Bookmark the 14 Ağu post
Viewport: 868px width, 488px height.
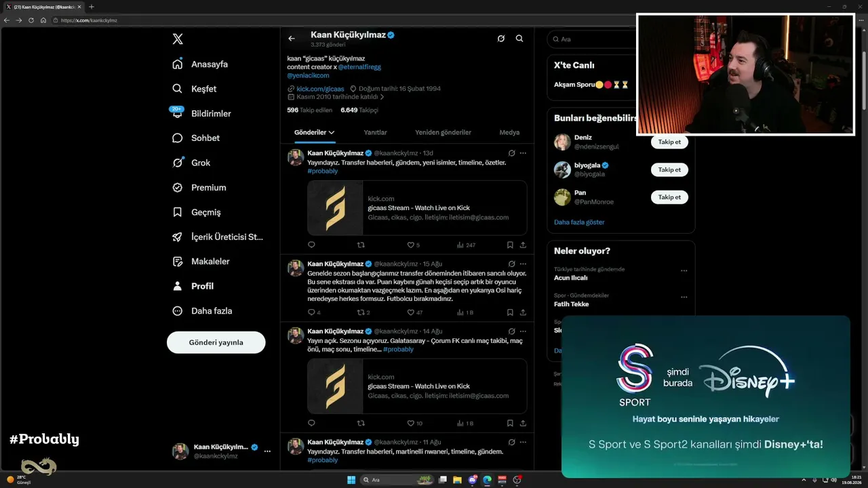click(510, 423)
